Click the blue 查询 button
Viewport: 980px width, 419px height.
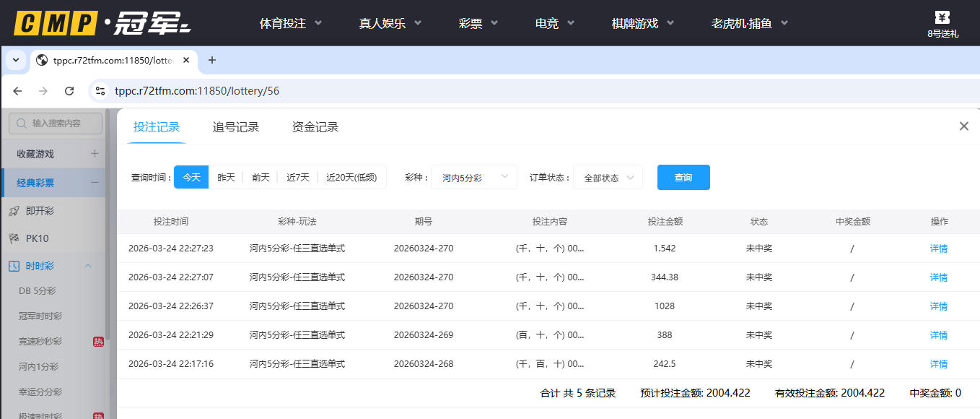click(683, 178)
